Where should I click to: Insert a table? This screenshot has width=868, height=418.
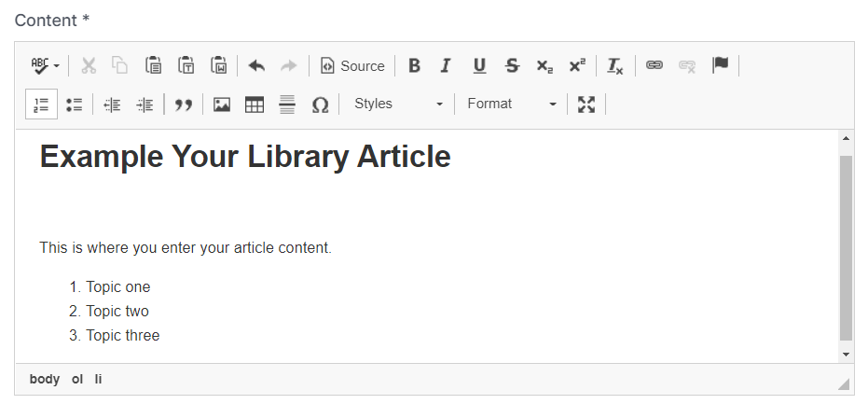[255, 104]
